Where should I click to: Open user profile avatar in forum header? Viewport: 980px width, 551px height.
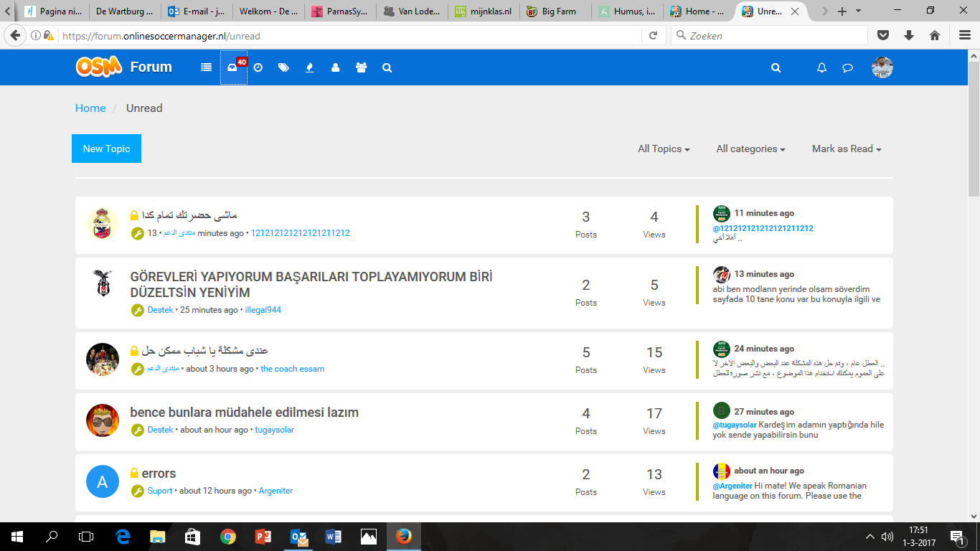[882, 67]
